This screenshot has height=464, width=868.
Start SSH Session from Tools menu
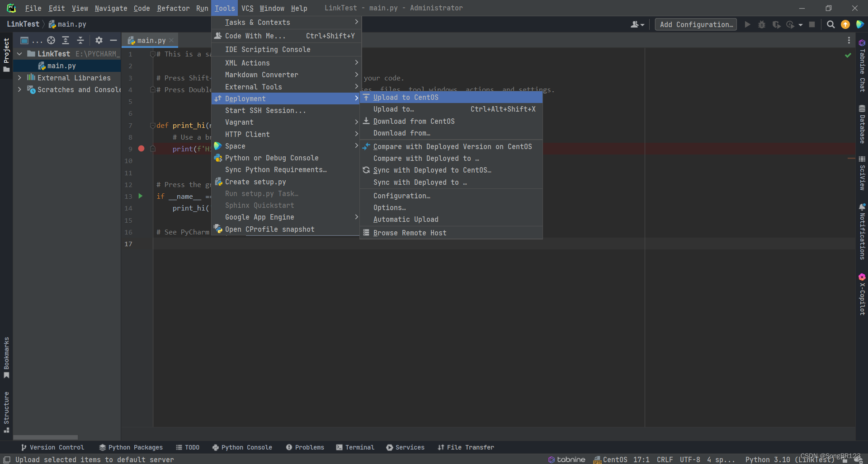[x=286, y=110]
